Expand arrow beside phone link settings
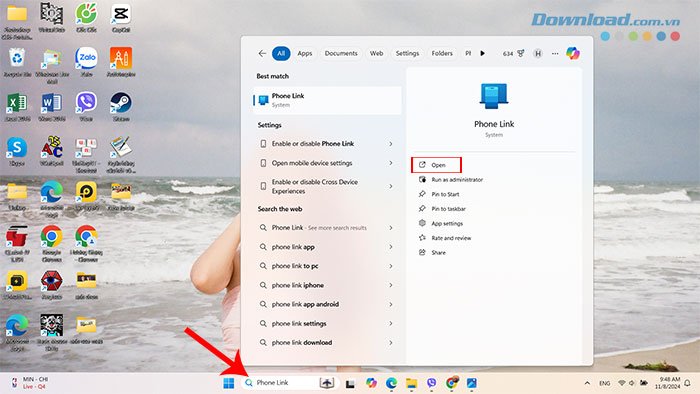Screen dimensions: 700x394 [391, 323]
